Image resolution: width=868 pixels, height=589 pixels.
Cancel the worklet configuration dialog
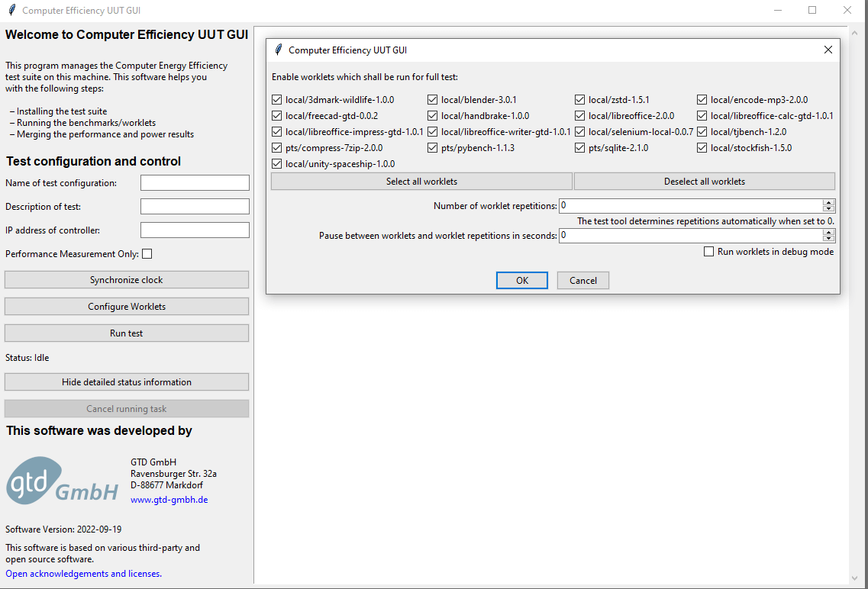pos(583,281)
